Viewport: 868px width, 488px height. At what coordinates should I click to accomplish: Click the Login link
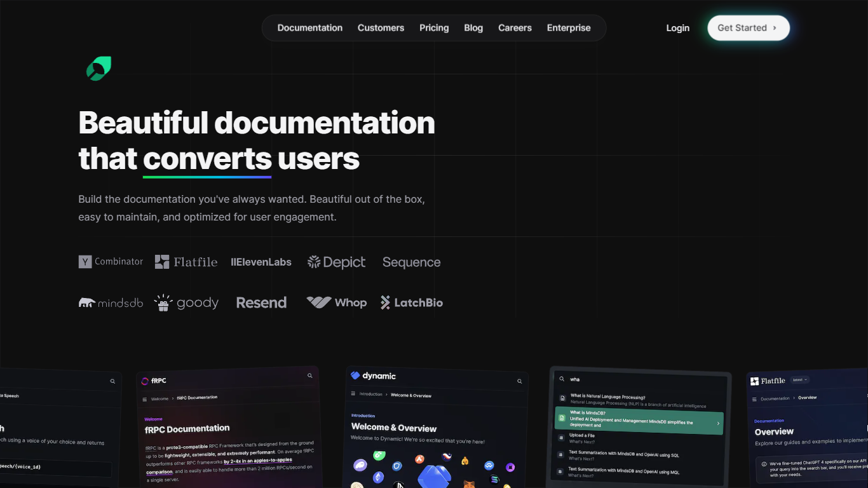pyautogui.click(x=677, y=28)
